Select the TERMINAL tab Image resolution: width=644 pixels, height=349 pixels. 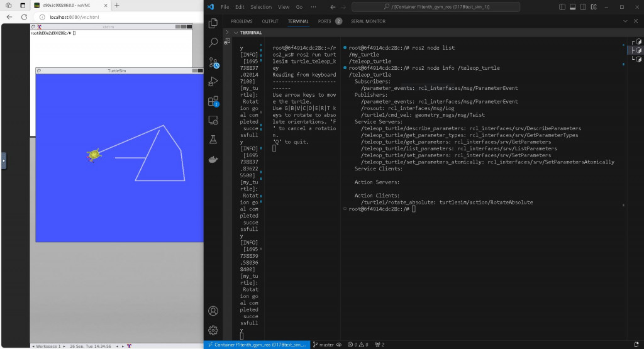click(x=297, y=21)
